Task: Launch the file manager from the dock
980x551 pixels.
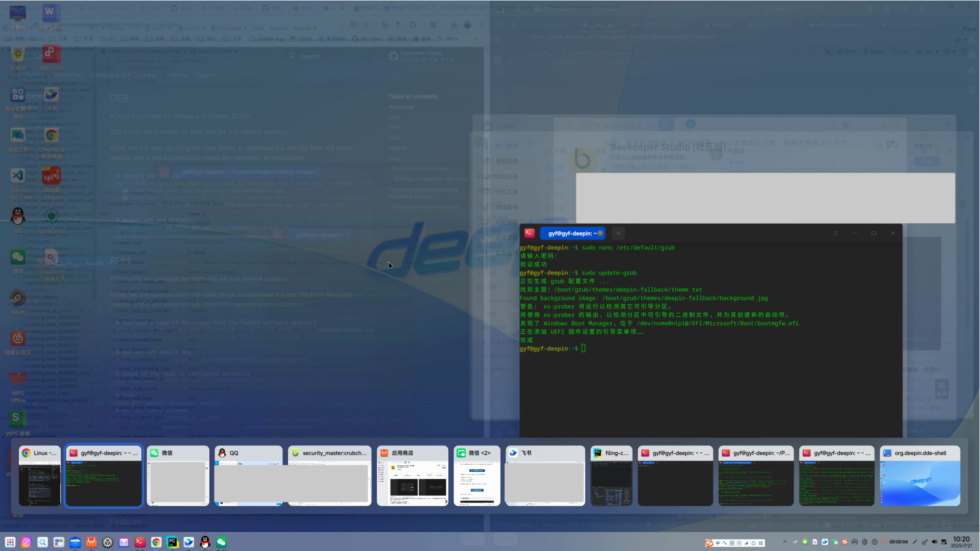Action: point(75,542)
